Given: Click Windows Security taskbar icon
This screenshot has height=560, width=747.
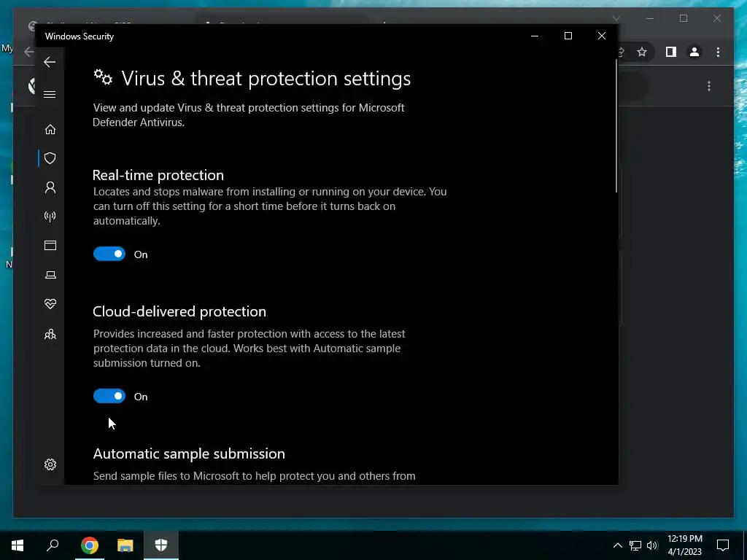Looking at the screenshot, I should pyautogui.click(x=161, y=545).
